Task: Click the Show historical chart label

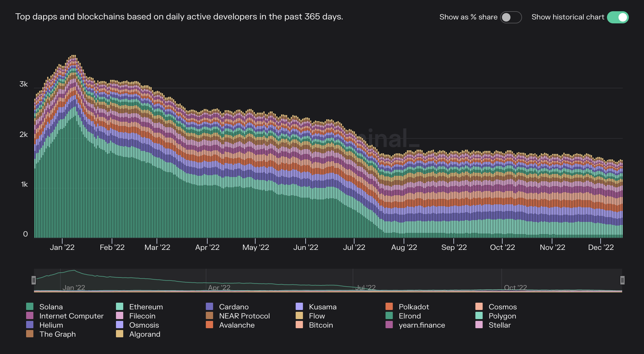Action: tap(568, 17)
